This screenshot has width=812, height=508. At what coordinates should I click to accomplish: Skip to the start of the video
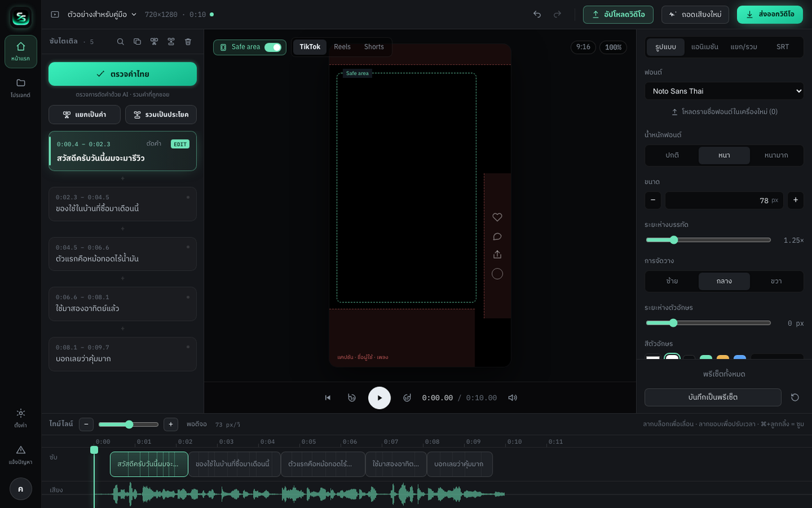click(x=328, y=398)
